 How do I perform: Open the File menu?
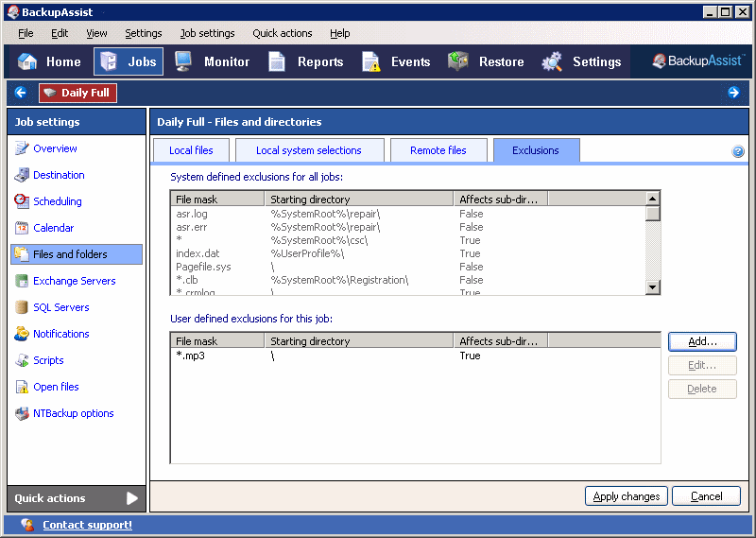click(x=26, y=33)
